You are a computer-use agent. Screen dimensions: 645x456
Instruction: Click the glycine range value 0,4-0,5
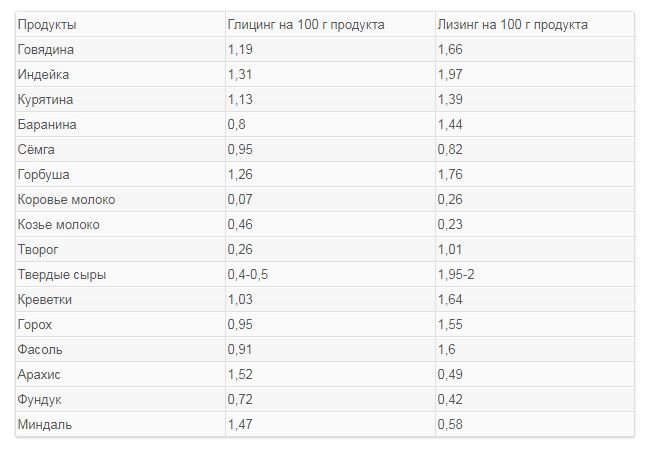click(x=248, y=274)
